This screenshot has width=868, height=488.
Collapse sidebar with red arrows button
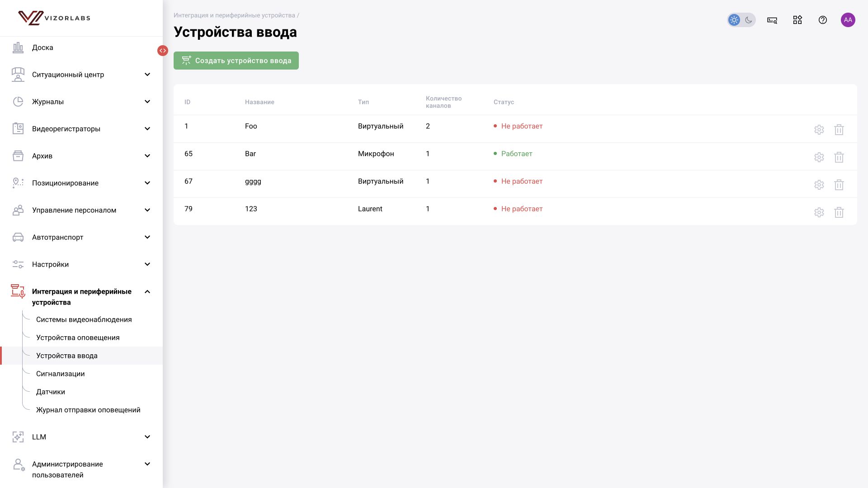tap(163, 51)
